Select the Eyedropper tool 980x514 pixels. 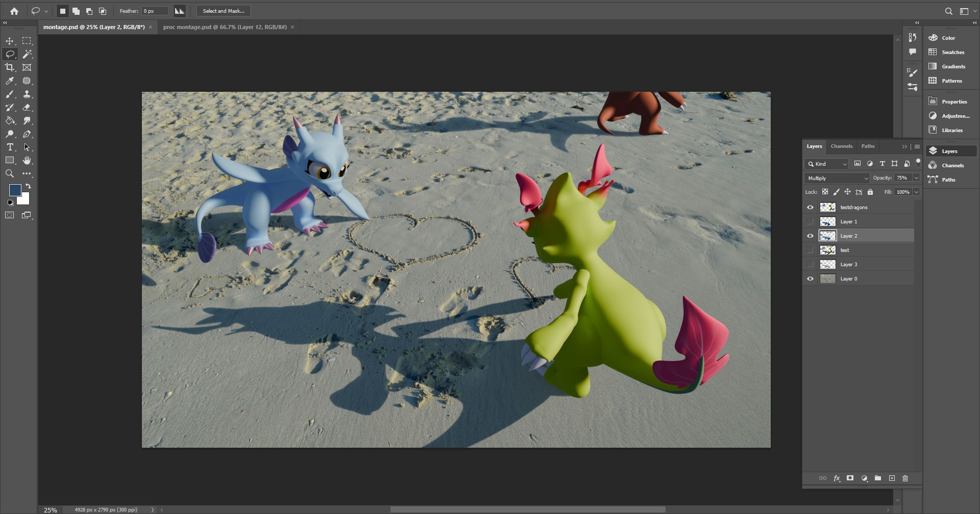[10, 81]
